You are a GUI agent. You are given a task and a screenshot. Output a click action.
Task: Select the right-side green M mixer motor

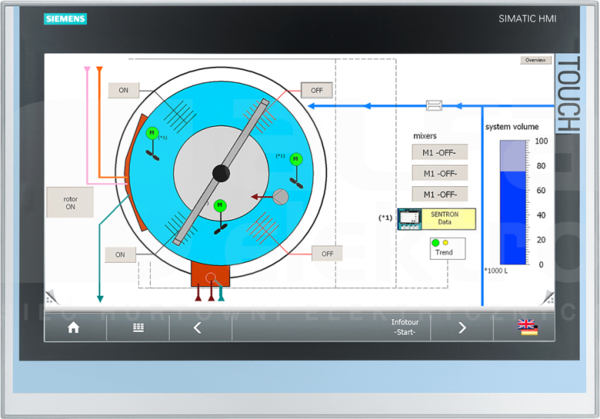[x=296, y=159]
